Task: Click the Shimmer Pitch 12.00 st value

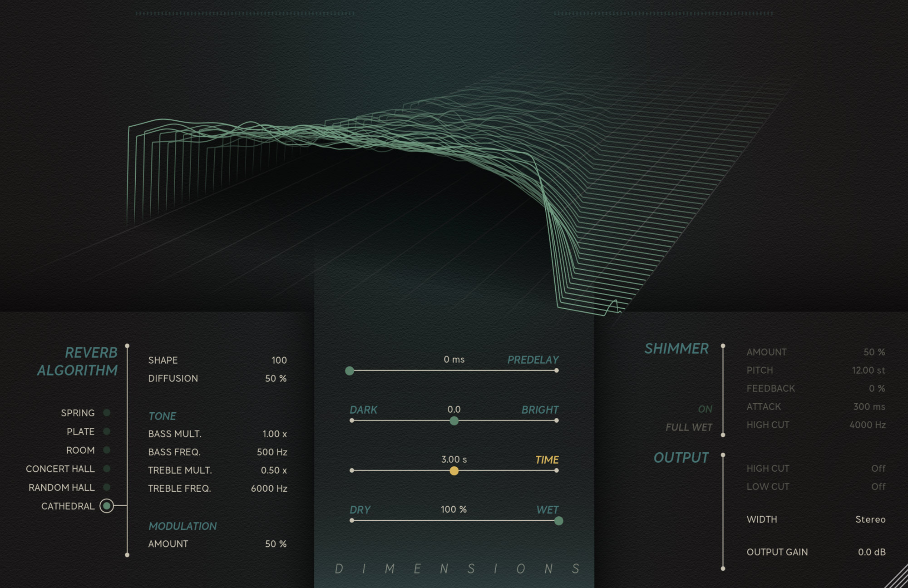Action: 868,370
